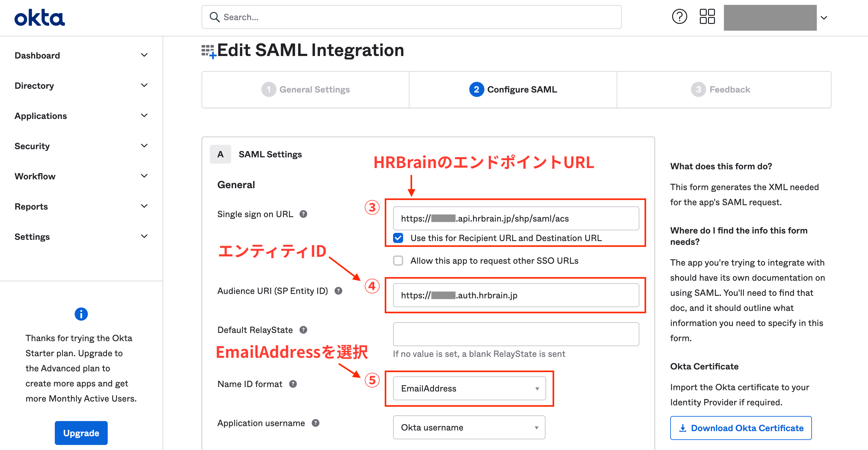Click 'What does this form do?' heading
This screenshot has width=868, height=450.
(x=721, y=166)
